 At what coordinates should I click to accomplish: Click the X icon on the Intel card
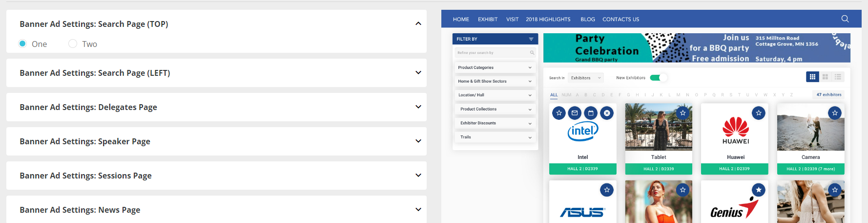point(606,113)
